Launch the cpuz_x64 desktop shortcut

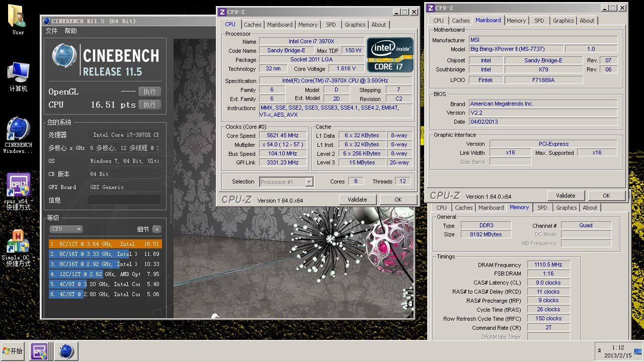click(18, 192)
